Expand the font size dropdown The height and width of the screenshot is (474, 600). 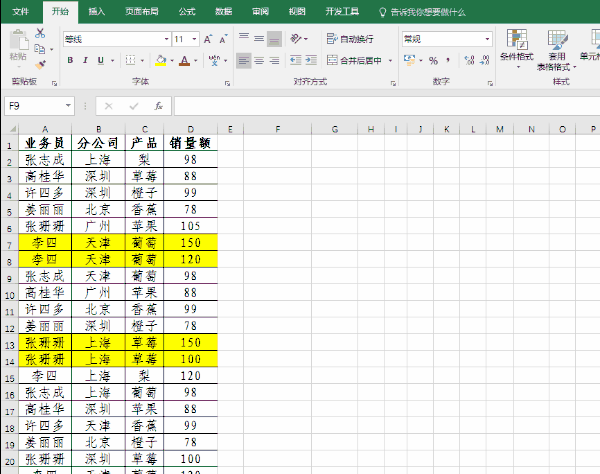click(x=193, y=39)
